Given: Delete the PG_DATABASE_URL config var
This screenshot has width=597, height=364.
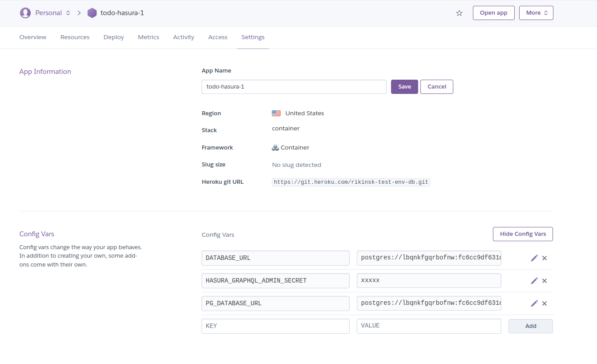Looking at the screenshot, I should [x=545, y=303].
